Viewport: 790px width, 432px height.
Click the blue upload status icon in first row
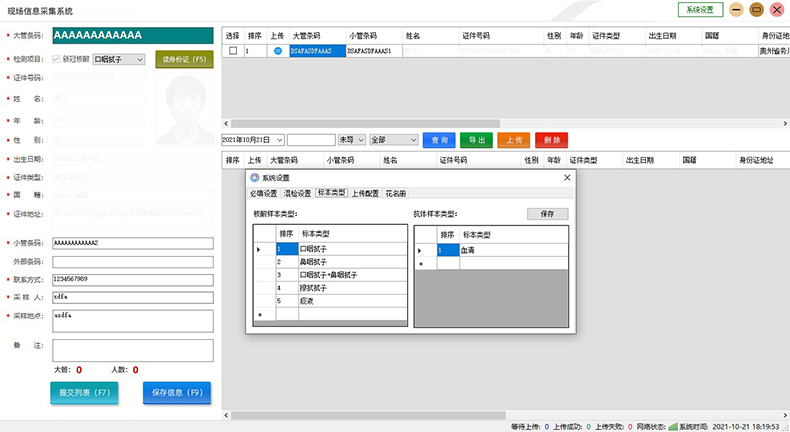(x=278, y=50)
